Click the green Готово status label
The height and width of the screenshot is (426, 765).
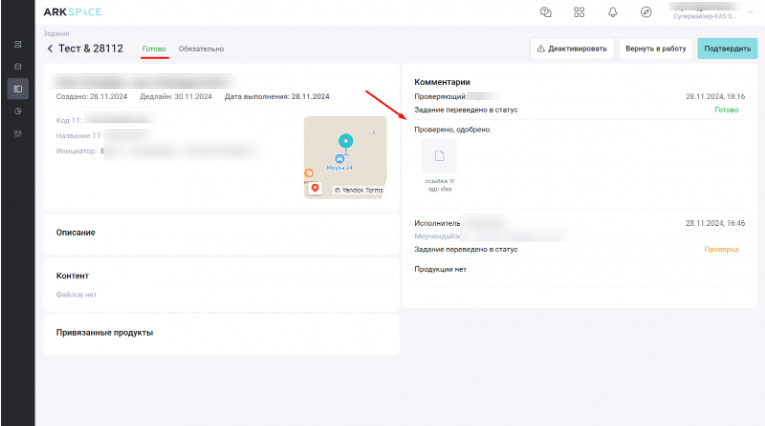726,110
